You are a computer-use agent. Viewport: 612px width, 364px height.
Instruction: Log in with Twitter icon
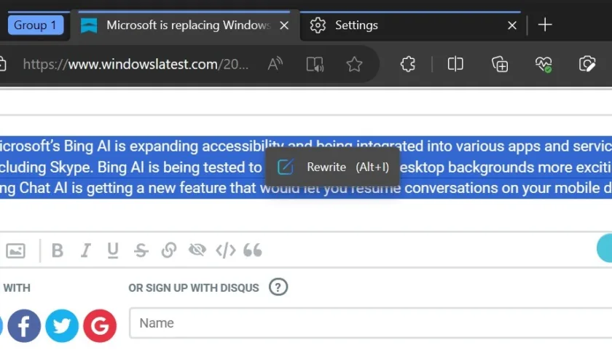point(62,325)
